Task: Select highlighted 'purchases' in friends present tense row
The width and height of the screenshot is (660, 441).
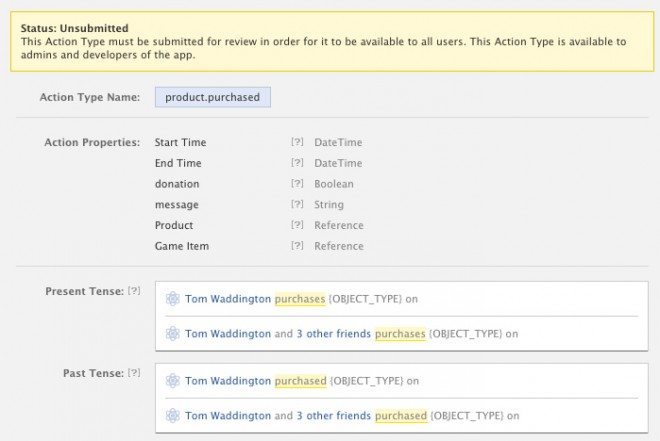Action: point(400,334)
